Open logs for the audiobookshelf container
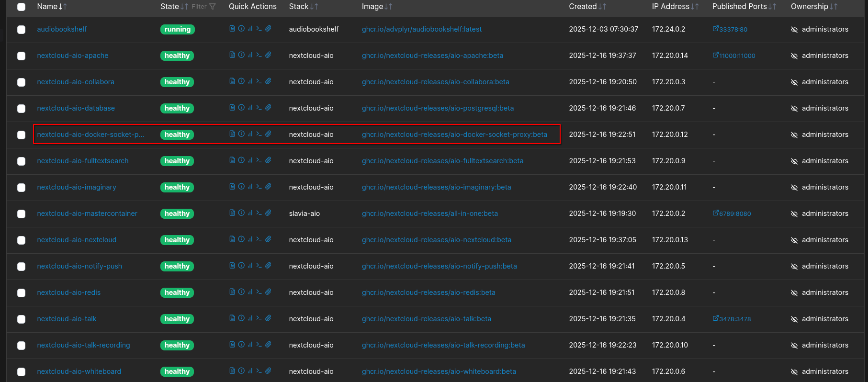Viewport: 868px width, 382px height. point(232,29)
